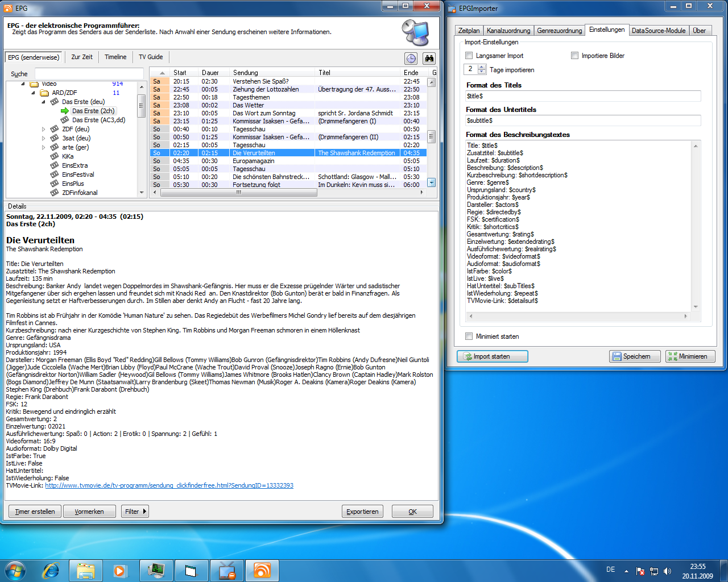
Task: Increase the Tage importieren spinner value
Action: [x=482, y=66]
